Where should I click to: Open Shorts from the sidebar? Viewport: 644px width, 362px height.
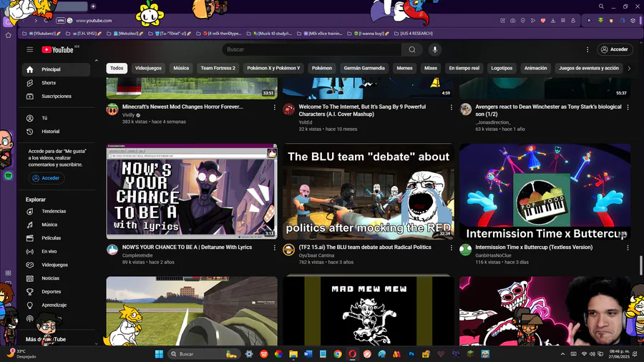pyautogui.click(x=56, y=83)
